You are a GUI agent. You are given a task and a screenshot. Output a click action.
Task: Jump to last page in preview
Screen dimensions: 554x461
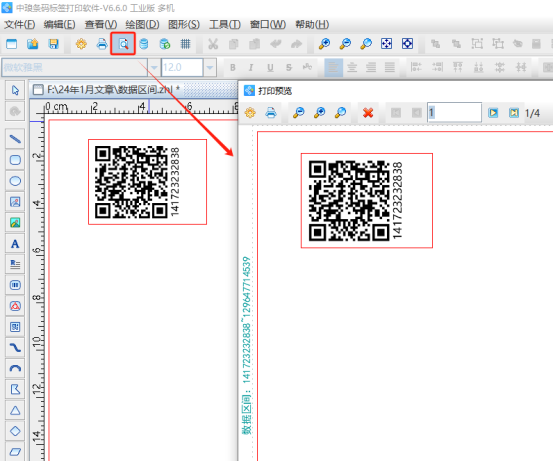pos(514,113)
